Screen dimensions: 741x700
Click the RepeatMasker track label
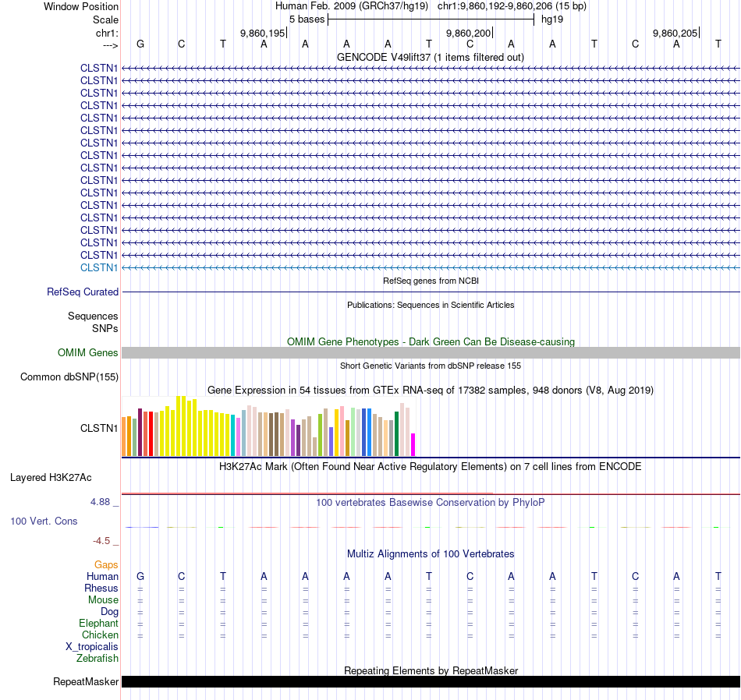click(86, 681)
